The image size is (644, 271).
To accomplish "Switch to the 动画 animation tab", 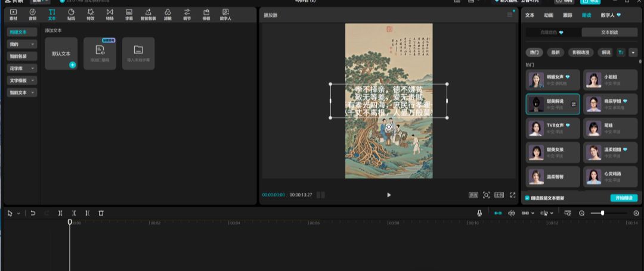I will (x=549, y=15).
